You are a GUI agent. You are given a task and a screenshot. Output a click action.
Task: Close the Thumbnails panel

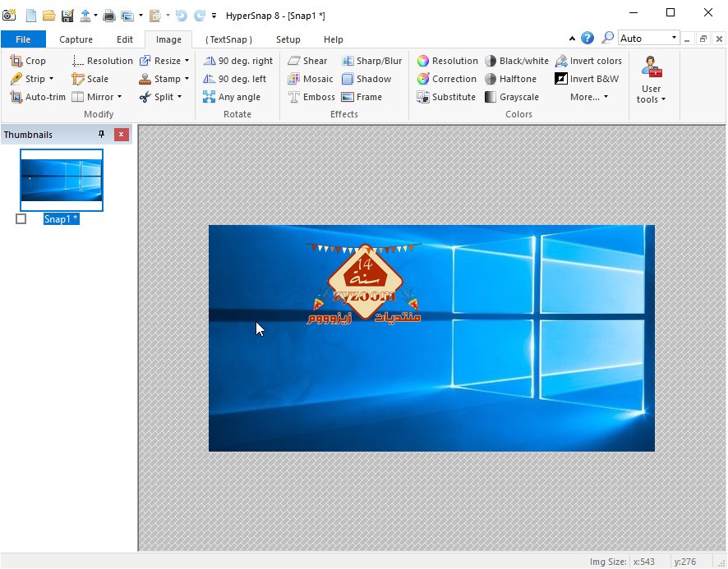click(121, 135)
